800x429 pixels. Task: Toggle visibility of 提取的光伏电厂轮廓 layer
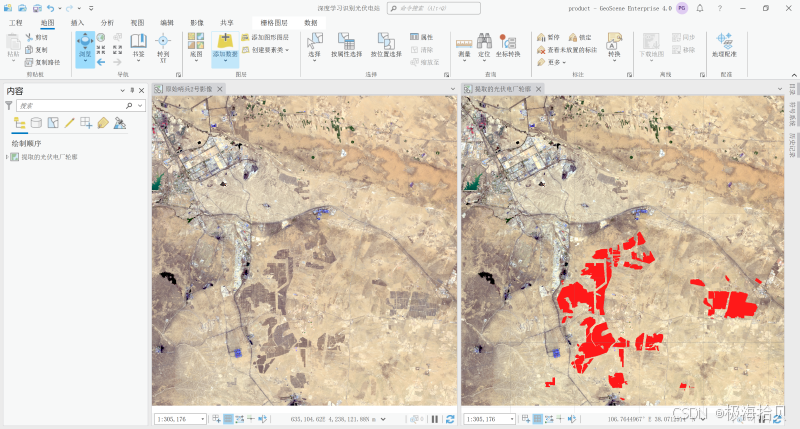click(15, 157)
